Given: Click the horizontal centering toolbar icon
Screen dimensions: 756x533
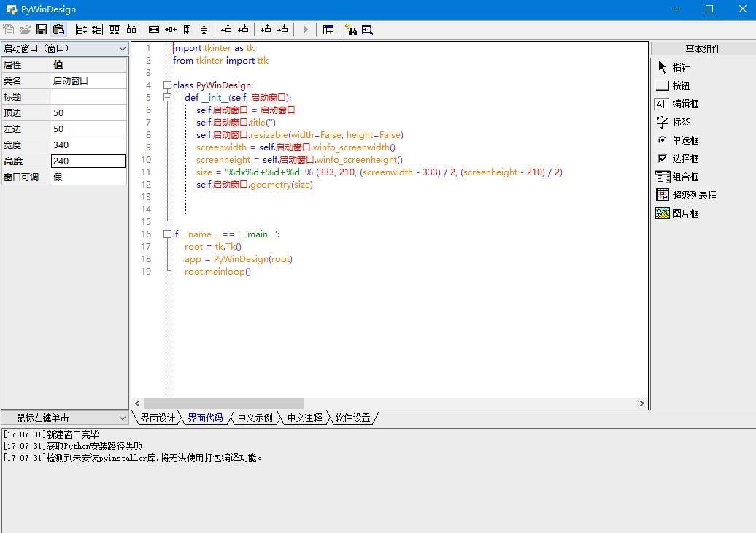Looking at the screenshot, I should click(x=171, y=29).
